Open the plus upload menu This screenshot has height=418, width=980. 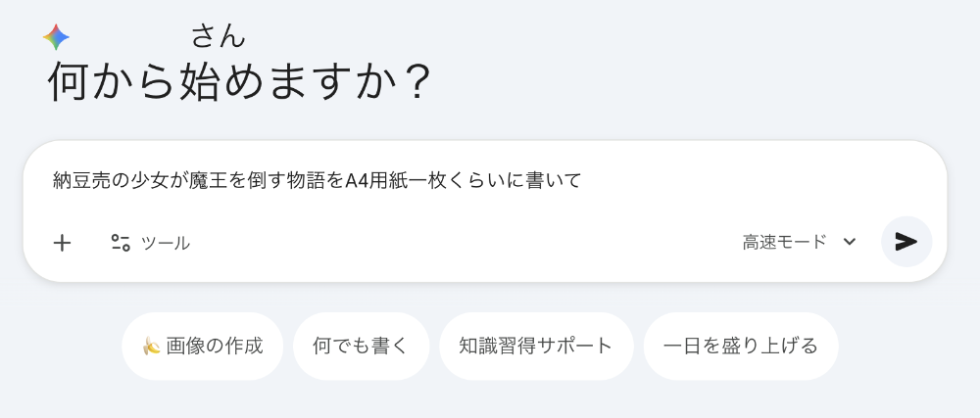point(62,243)
